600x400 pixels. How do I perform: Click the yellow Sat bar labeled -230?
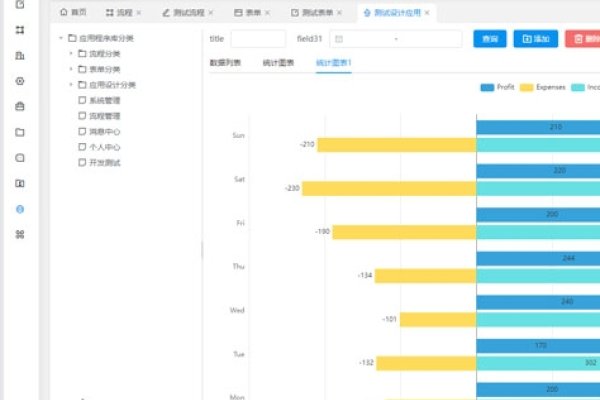click(389, 188)
